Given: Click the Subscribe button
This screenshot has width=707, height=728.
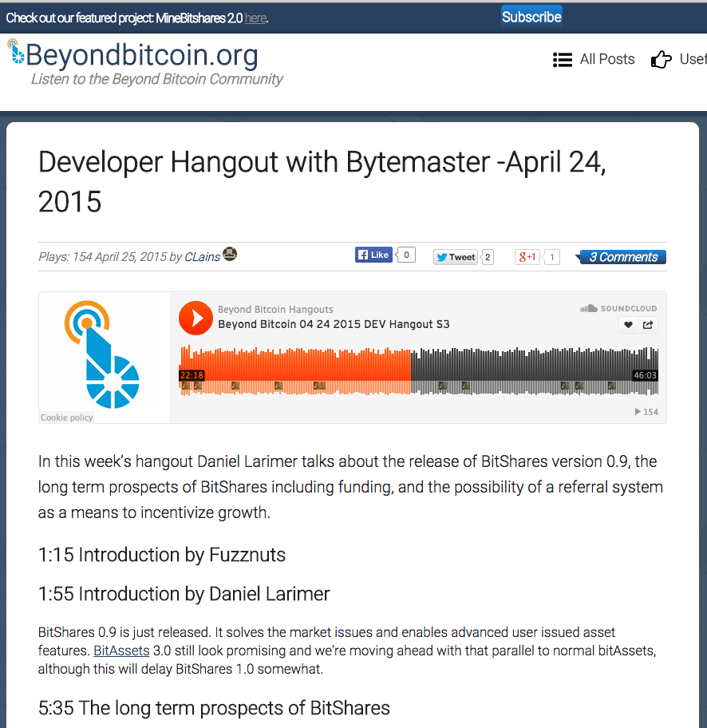Looking at the screenshot, I should point(531,17).
